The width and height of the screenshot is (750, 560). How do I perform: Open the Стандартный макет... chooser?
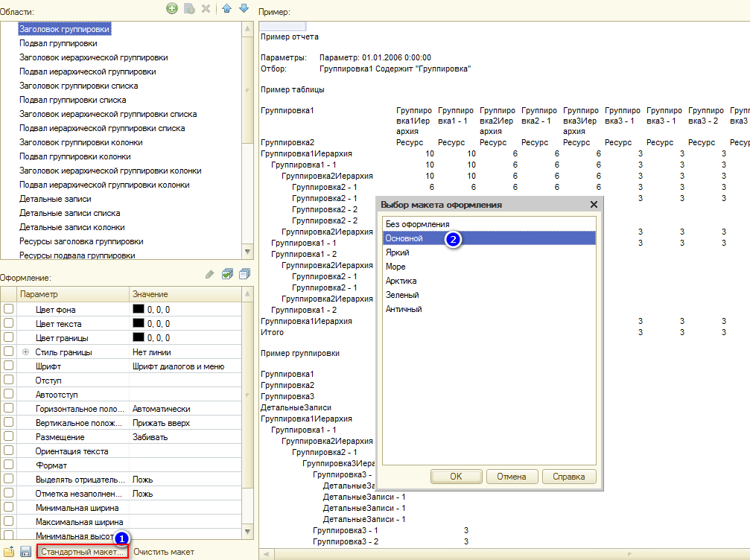click(82, 552)
